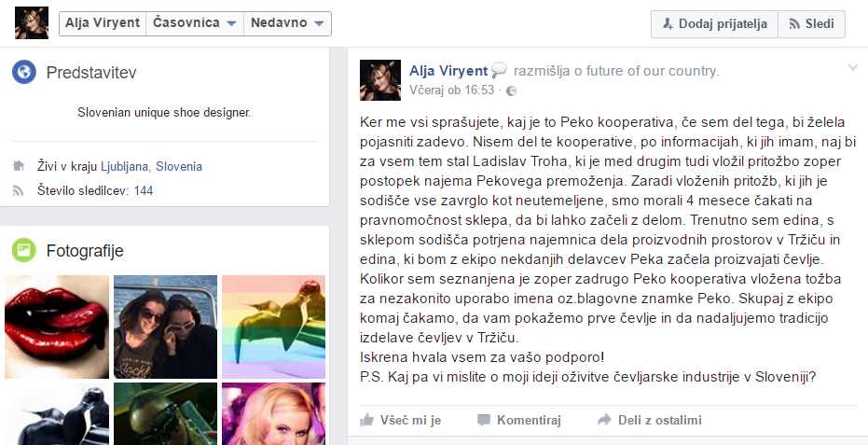Open the red lips photo thumbnail

[57, 327]
